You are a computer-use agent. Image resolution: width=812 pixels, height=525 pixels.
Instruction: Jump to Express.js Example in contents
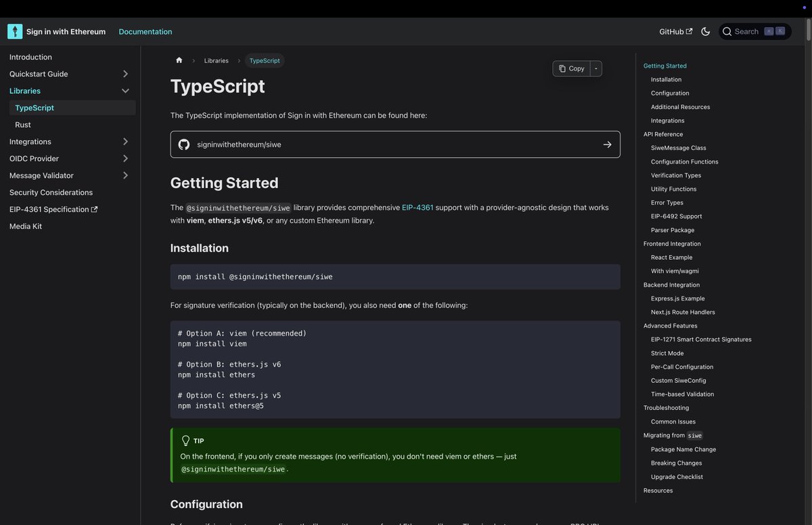678,298
